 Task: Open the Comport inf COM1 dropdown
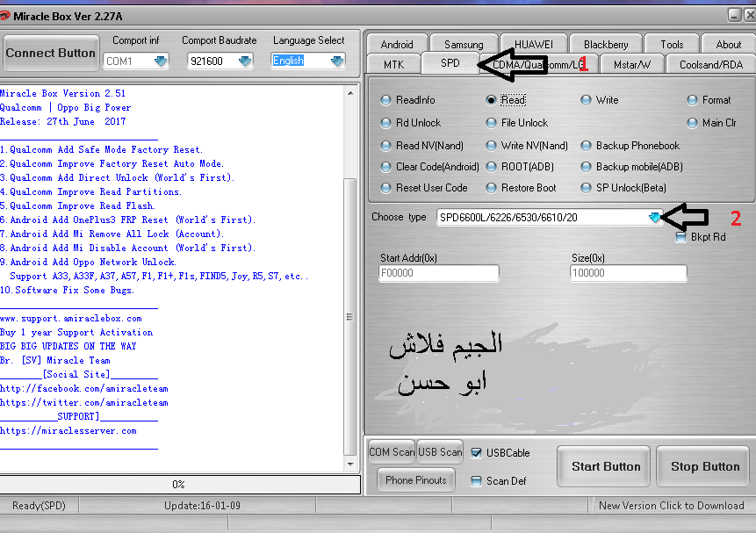pyautogui.click(x=160, y=61)
